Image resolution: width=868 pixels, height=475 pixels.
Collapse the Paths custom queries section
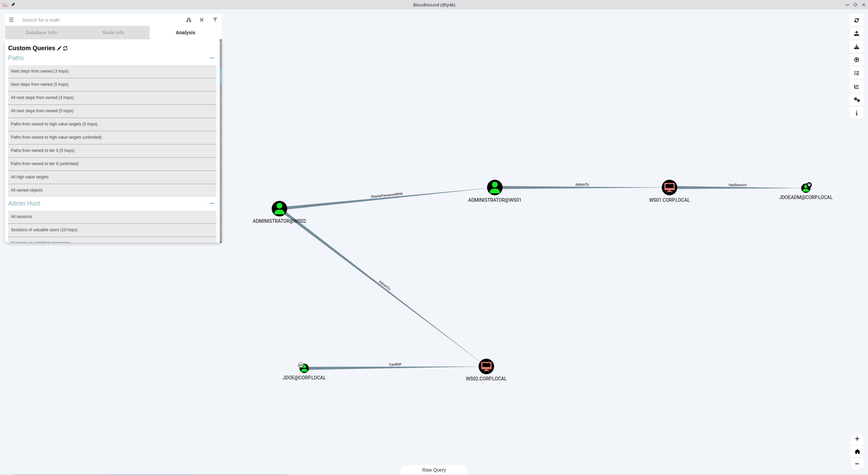212,58
